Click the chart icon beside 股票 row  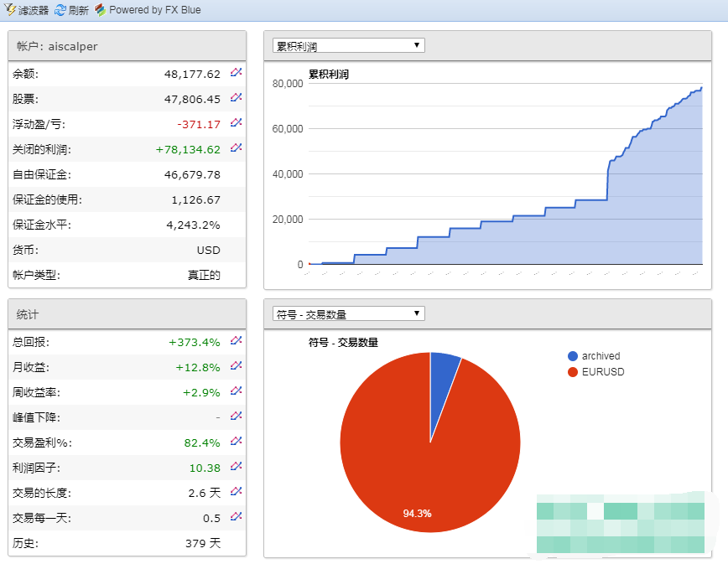tap(237, 98)
